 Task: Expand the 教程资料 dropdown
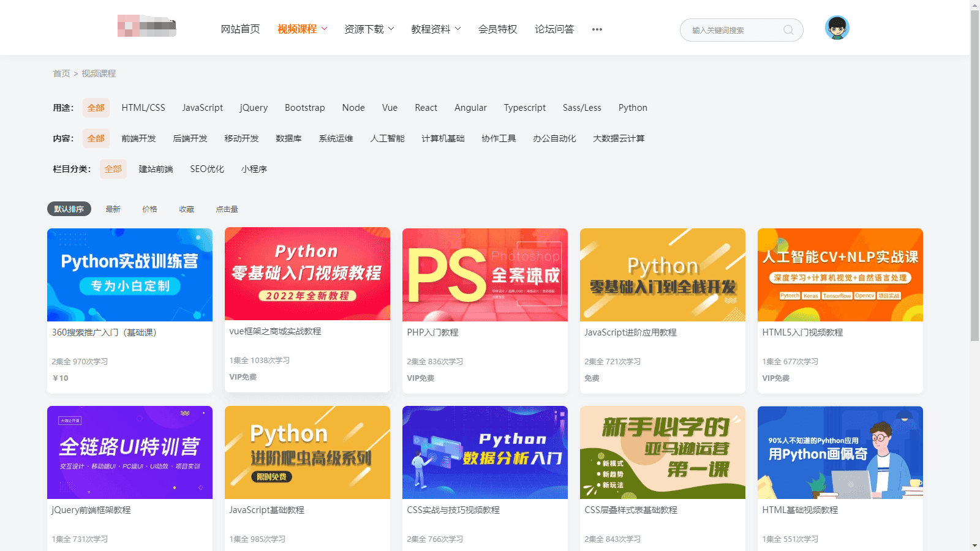click(x=435, y=29)
